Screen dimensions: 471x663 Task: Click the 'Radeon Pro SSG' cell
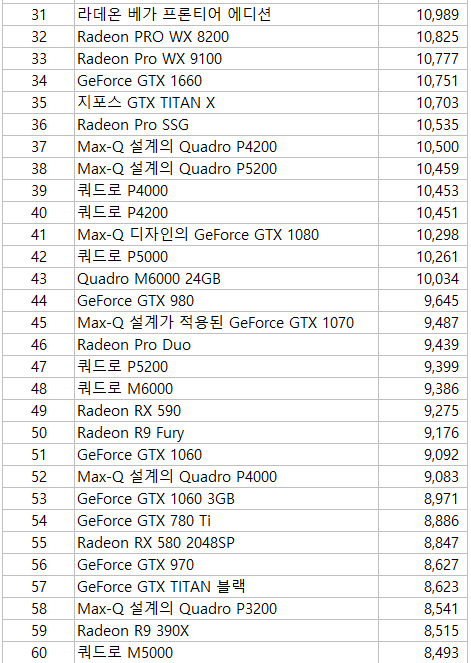[226, 125]
